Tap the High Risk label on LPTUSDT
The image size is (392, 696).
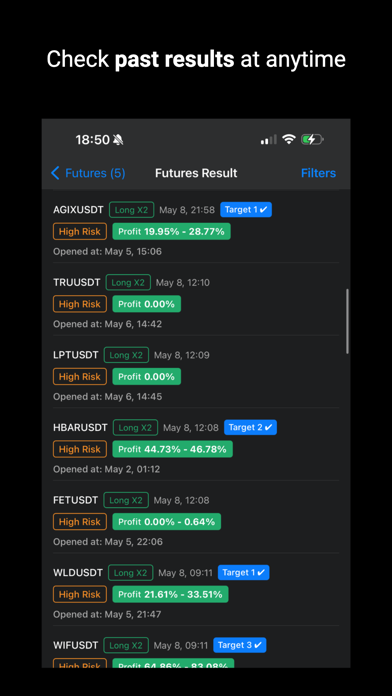point(80,376)
